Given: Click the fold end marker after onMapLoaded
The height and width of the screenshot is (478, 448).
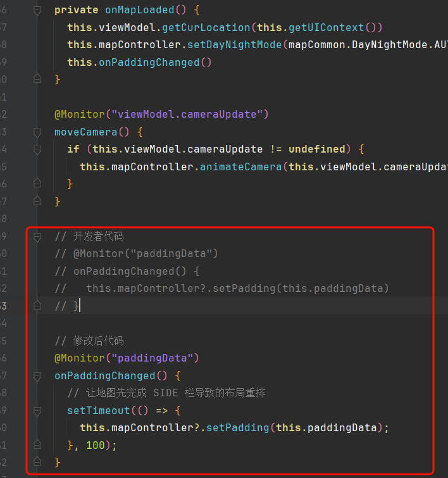Looking at the screenshot, I should tap(37, 80).
